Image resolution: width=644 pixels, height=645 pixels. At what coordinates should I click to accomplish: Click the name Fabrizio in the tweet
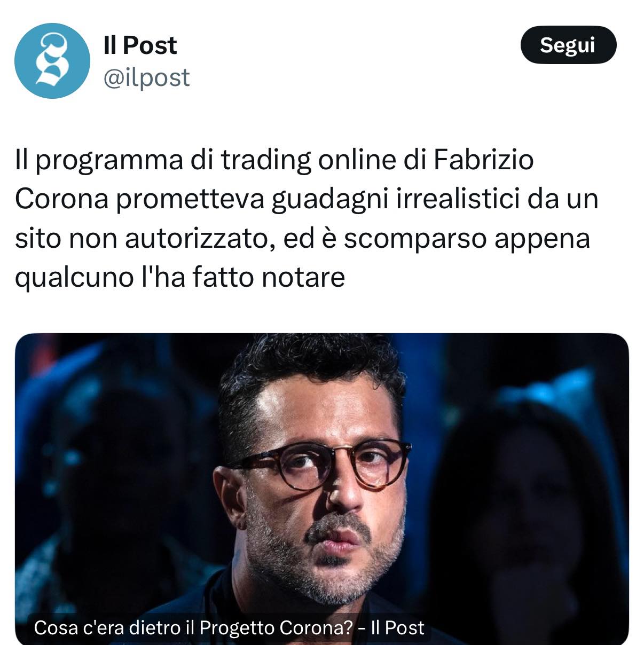[483, 160]
